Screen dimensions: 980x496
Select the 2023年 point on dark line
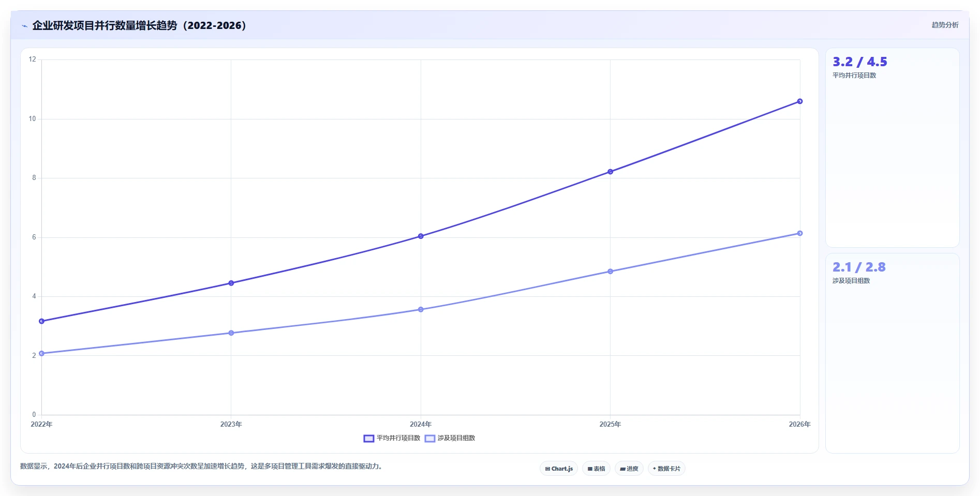231,283
